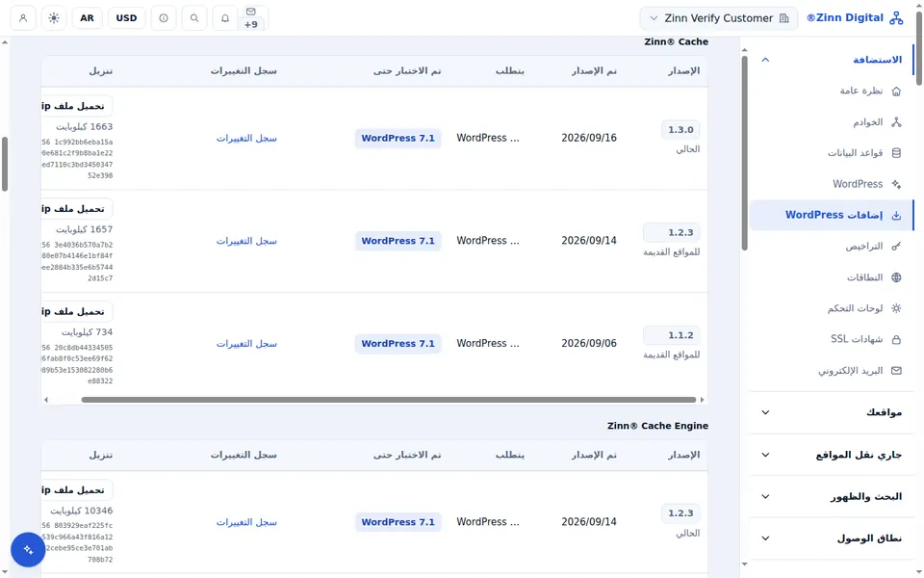Download the zip file for Zinn Cache 1.2.3
Image resolution: width=924 pixels, height=578 pixels.
(x=77, y=209)
